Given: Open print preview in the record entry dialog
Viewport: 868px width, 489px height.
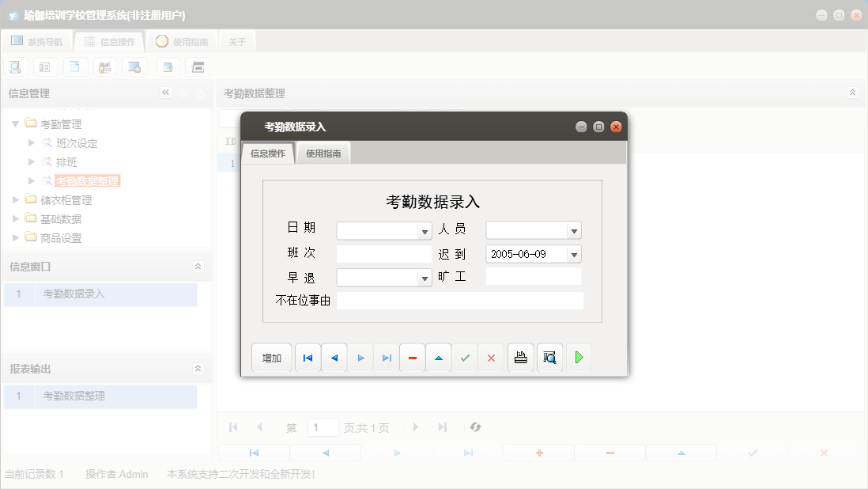Looking at the screenshot, I should 549,358.
